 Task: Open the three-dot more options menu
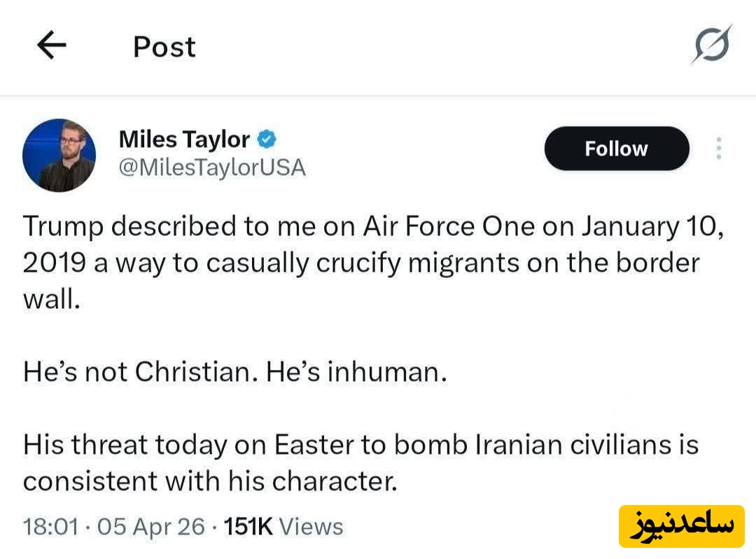(718, 149)
